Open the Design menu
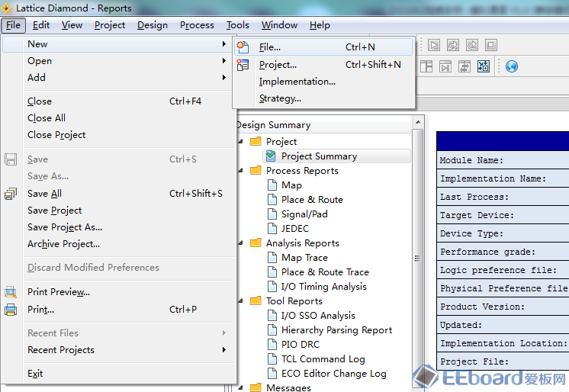The width and height of the screenshot is (569, 392). [x=153, y=25]
